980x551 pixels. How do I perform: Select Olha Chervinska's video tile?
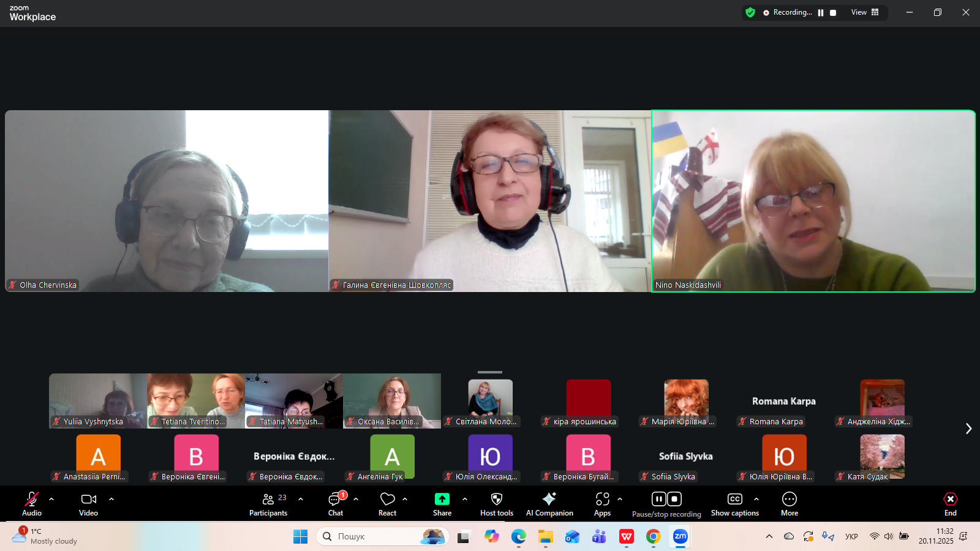tap(167, 201)
